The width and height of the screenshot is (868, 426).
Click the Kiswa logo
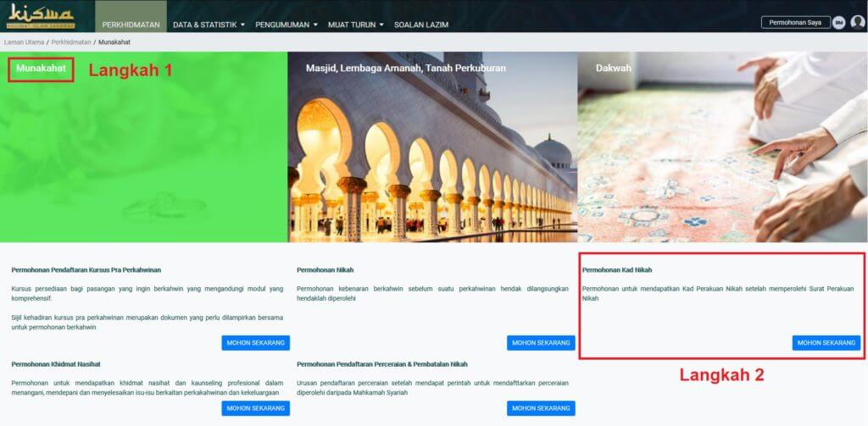tap(42, 16)
